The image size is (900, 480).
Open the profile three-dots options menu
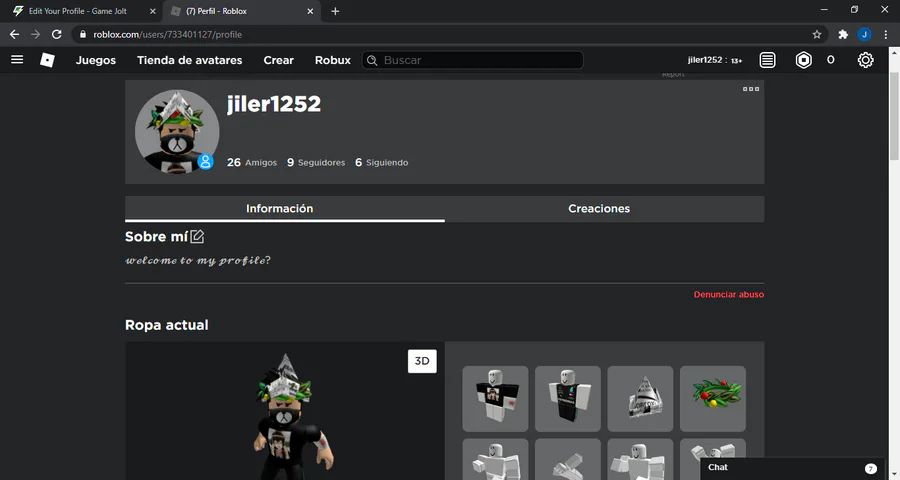point(751,89)
